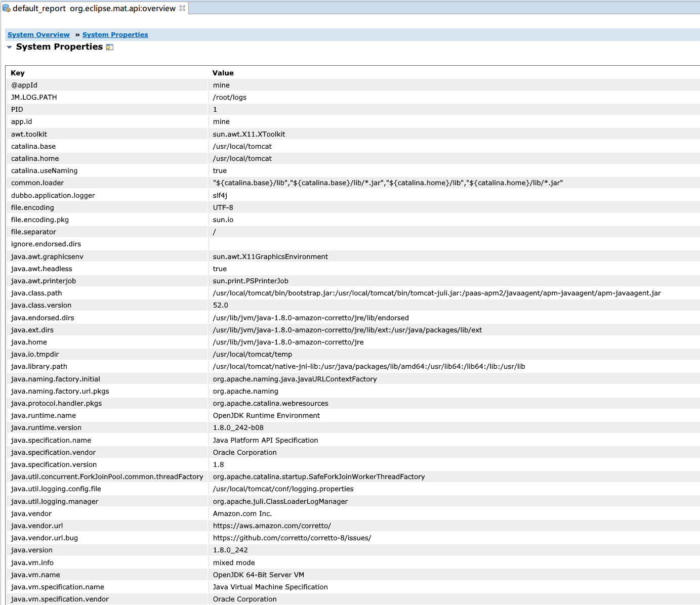Click the Value column header
This screenshot has width=700, height=605.
click(x=223, y=73)
